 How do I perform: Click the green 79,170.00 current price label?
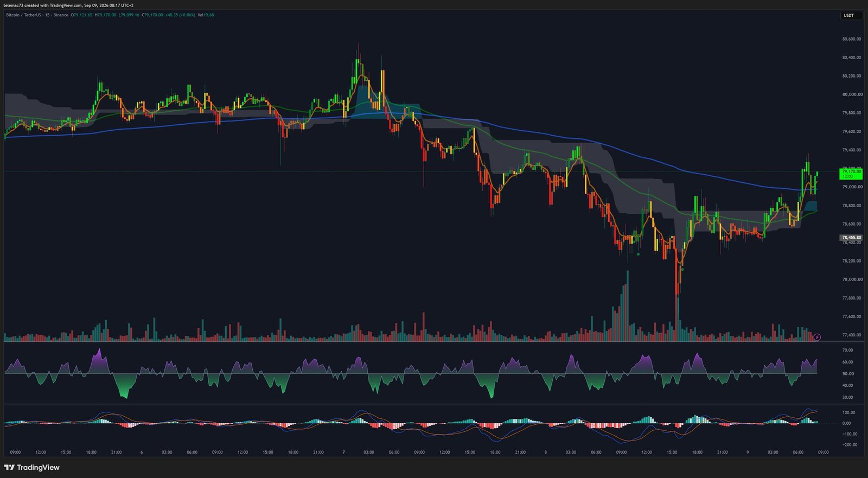pyautogui.click(x=851, y=174)
